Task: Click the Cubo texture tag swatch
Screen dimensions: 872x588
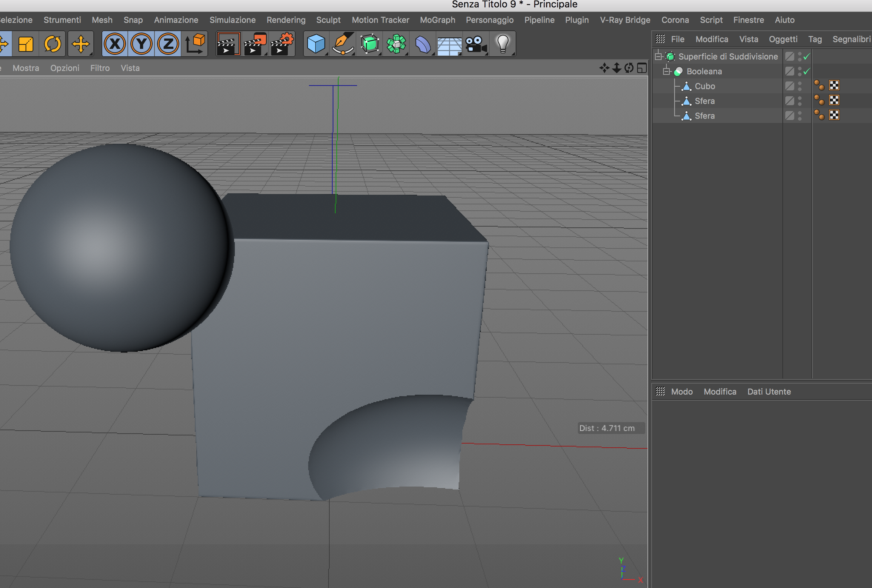Action: tap(834, 86)
